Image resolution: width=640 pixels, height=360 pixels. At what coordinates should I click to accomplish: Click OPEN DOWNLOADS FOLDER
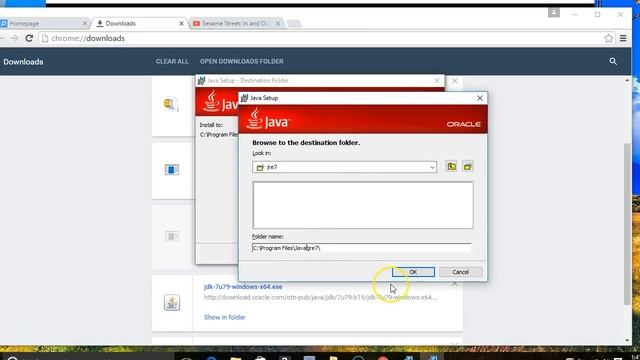tap(242, 61)
